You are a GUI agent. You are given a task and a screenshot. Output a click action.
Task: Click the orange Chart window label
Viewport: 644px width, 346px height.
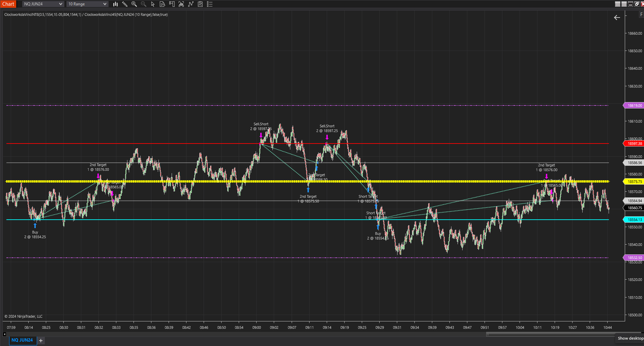click(x=8, y=4)
